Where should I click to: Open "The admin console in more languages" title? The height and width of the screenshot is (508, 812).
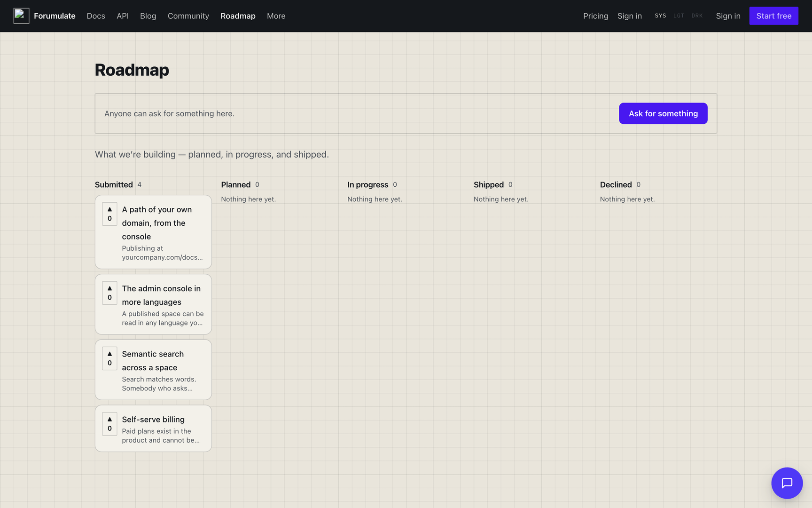pos(161,295)
